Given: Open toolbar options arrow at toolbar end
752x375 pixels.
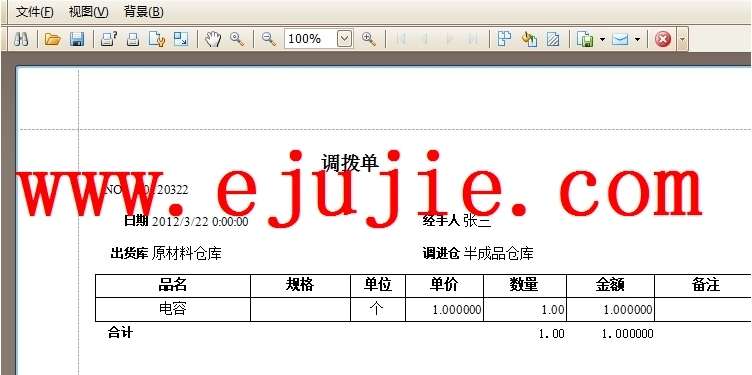Looking at the screenshot, I should tap(682, 40).
